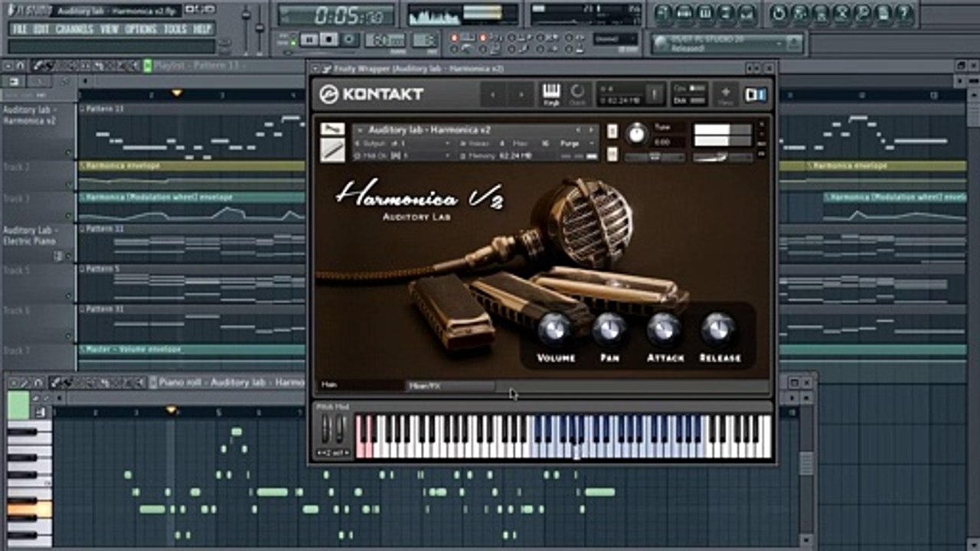Screen dimensions: 980x551
Task: Click the pause/play button in transport
Action: click(310, 40)
